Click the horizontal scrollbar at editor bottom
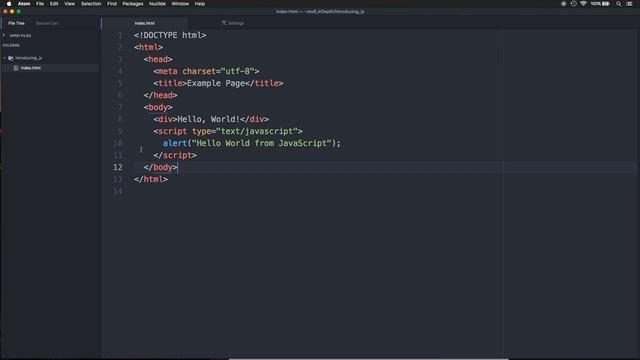This screenshot has height=360, width=640. [x=369, y=359]
